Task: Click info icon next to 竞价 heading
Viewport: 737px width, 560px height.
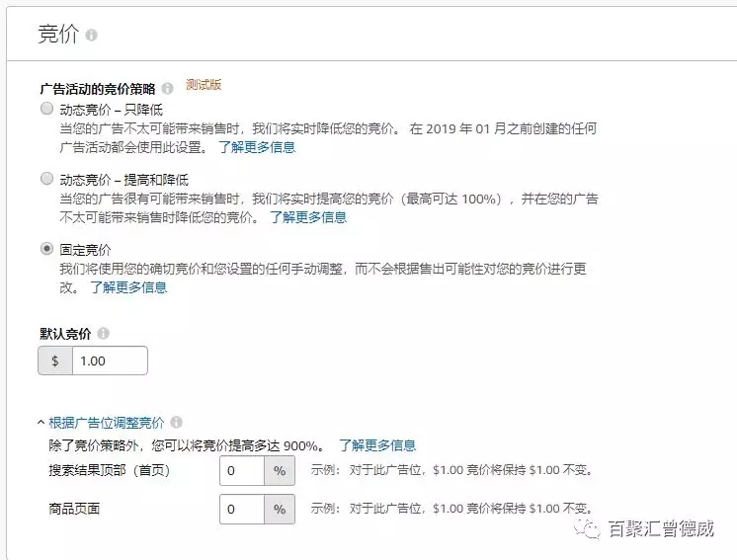Action: pos(92,35)
